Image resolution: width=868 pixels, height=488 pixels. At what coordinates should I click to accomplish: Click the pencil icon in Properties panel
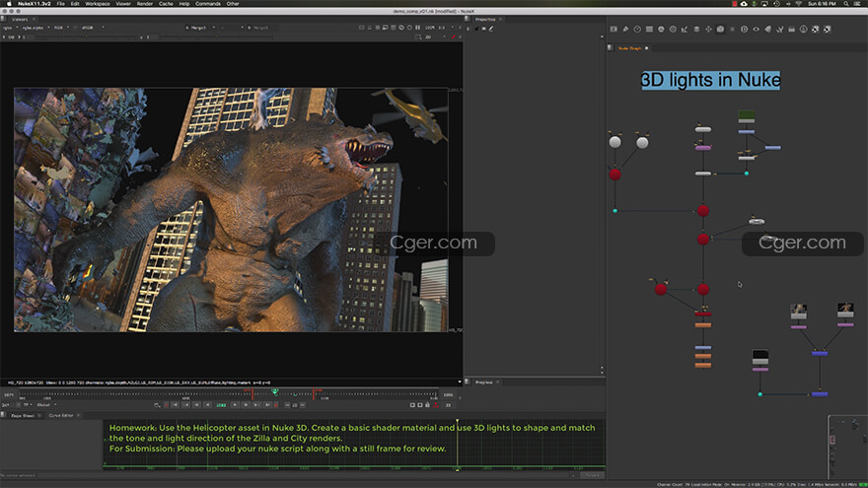(x=491, y=29)
